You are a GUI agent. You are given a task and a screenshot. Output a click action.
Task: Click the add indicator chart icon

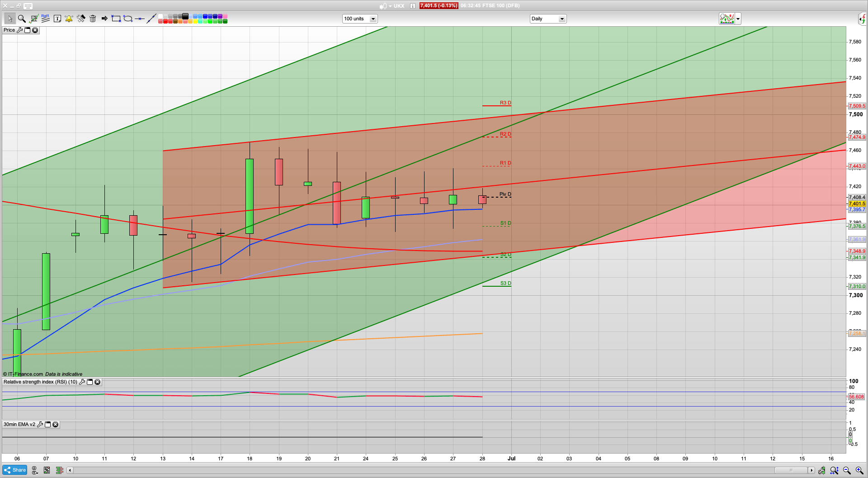pos(727,19)
